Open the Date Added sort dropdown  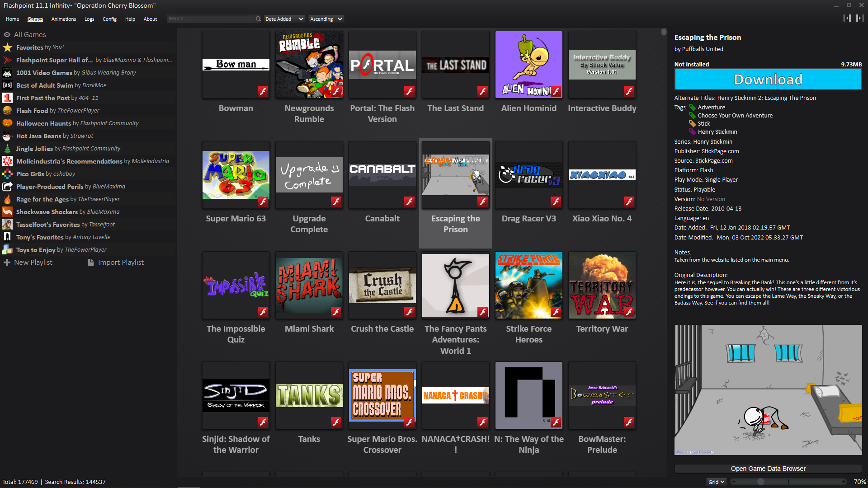283,19
